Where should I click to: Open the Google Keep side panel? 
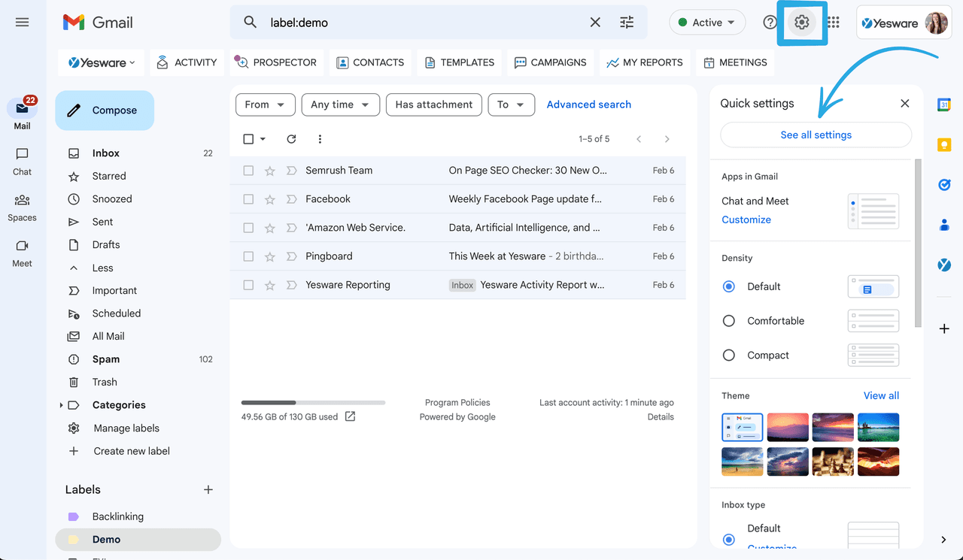point(944,144)
